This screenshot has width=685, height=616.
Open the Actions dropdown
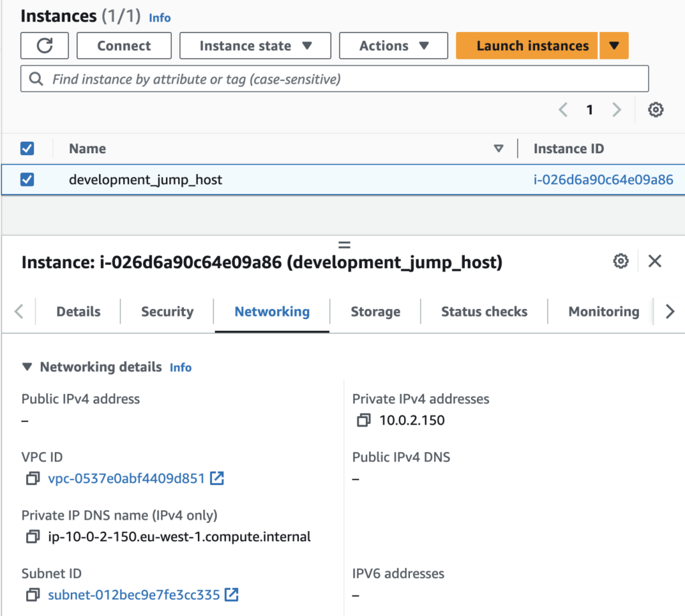(x=393, y=45)
